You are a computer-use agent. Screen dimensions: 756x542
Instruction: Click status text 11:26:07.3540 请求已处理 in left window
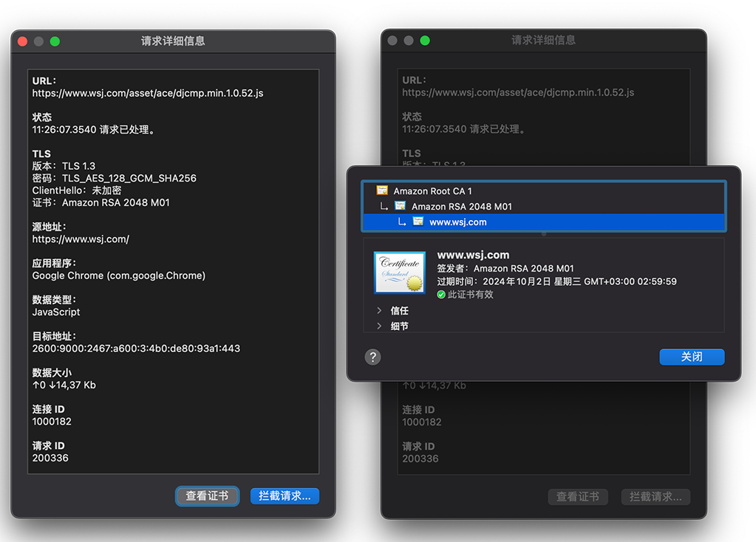[95, 130]
